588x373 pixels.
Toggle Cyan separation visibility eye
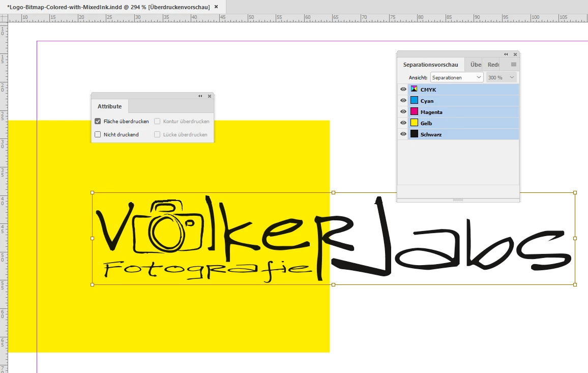pyautogui.click(x=403, y=101)
